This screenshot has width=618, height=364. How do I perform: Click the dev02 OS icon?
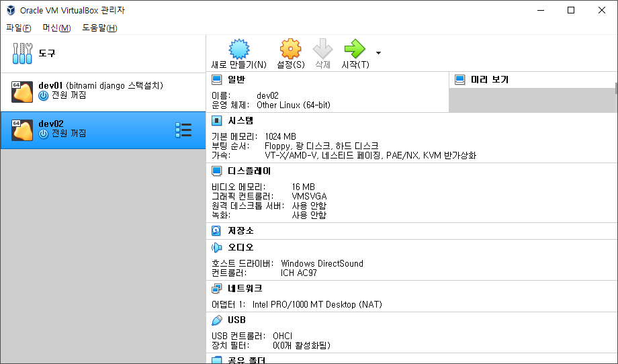click(x=22, y=130)
